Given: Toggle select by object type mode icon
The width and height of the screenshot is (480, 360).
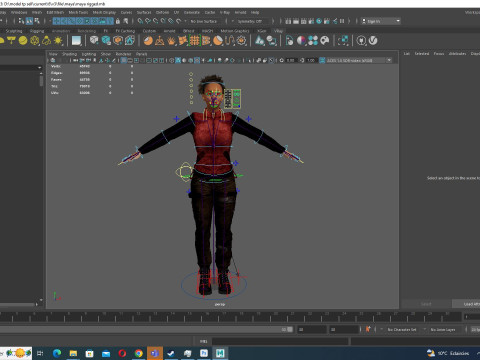Looking at the screenshot, I should click(29, 21).
